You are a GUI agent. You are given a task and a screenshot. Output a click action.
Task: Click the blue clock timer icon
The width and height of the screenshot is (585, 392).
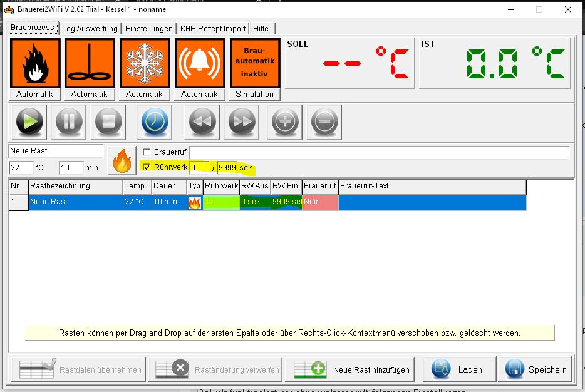coord(155,121)
